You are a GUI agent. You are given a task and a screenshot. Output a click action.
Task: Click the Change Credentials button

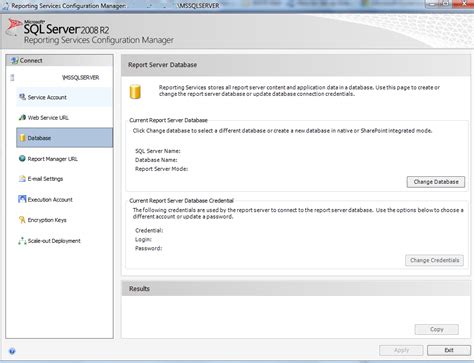coord(434,260)
